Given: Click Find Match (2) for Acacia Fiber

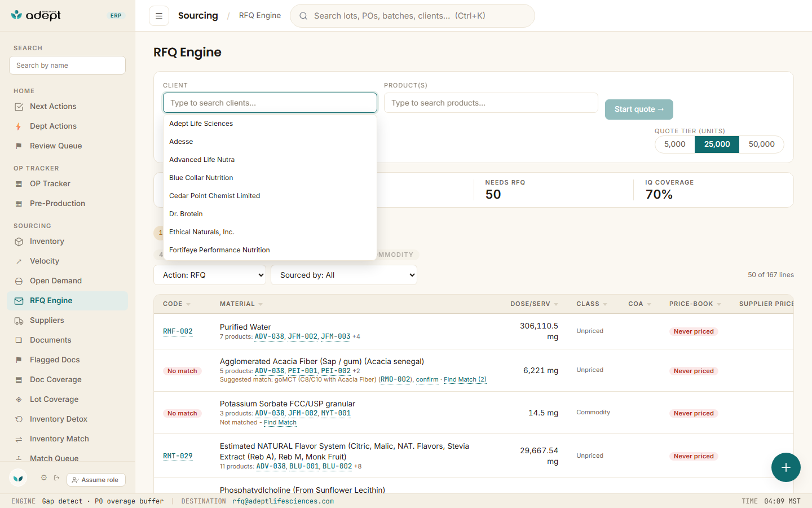Looking at the screenshot, I should (x=465, y=379).
